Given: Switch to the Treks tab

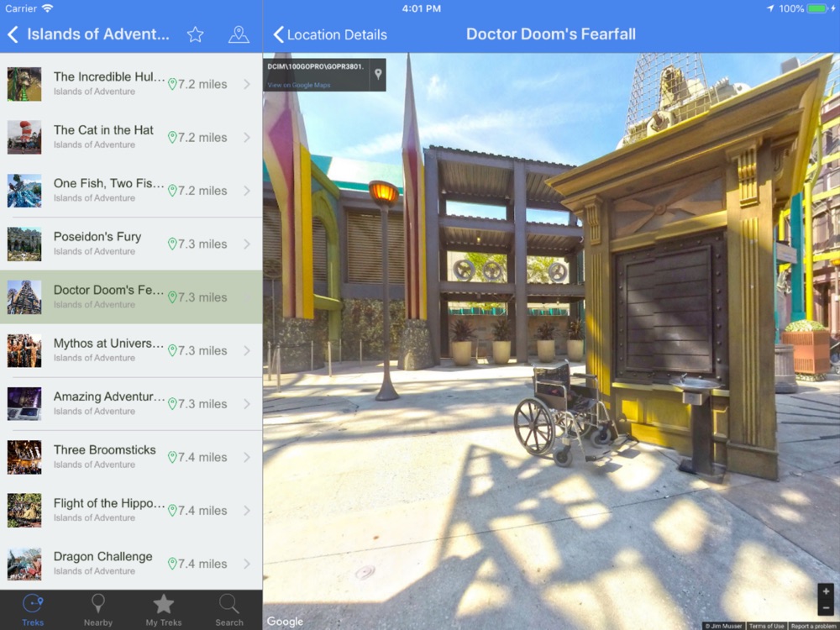Looking at the screenshot, I should 33,610.
